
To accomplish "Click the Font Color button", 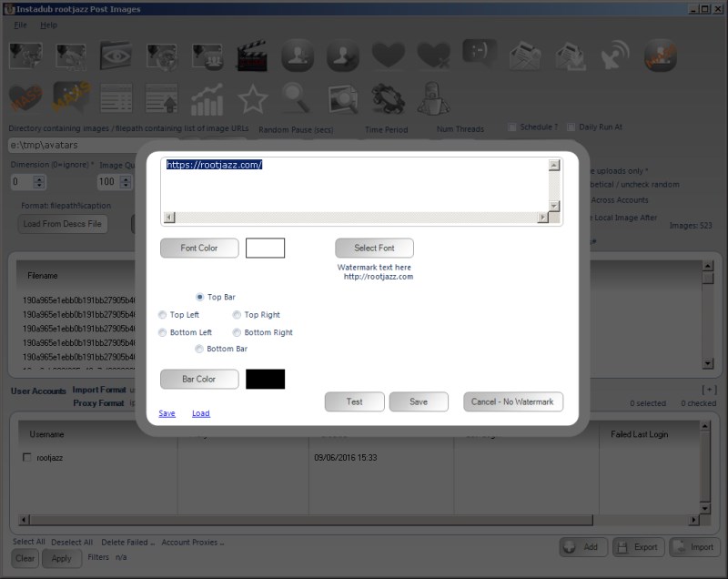I will 199,248.
